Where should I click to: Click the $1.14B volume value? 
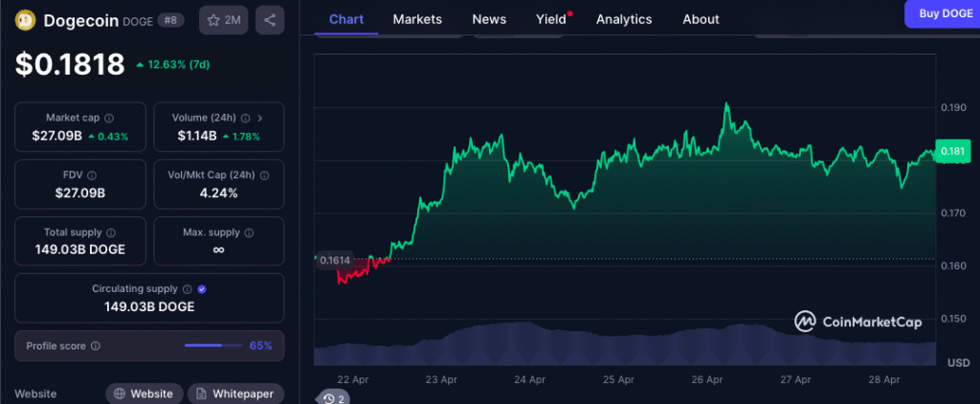[x=197, y=136]
